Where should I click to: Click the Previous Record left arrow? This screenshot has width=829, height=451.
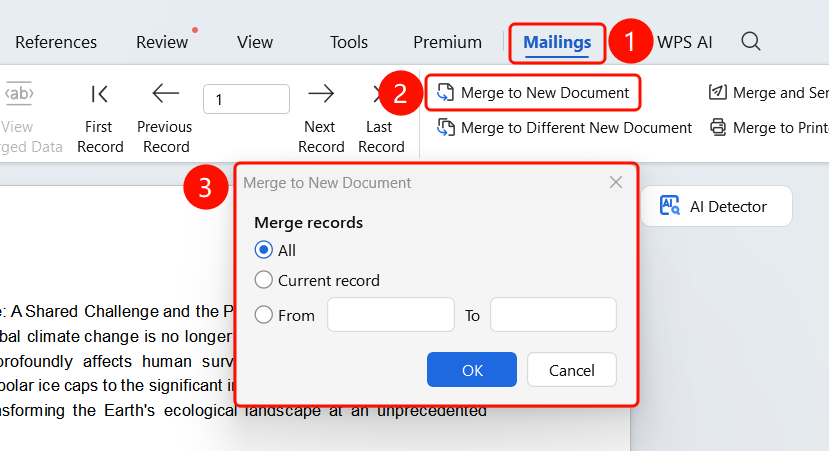165,94
